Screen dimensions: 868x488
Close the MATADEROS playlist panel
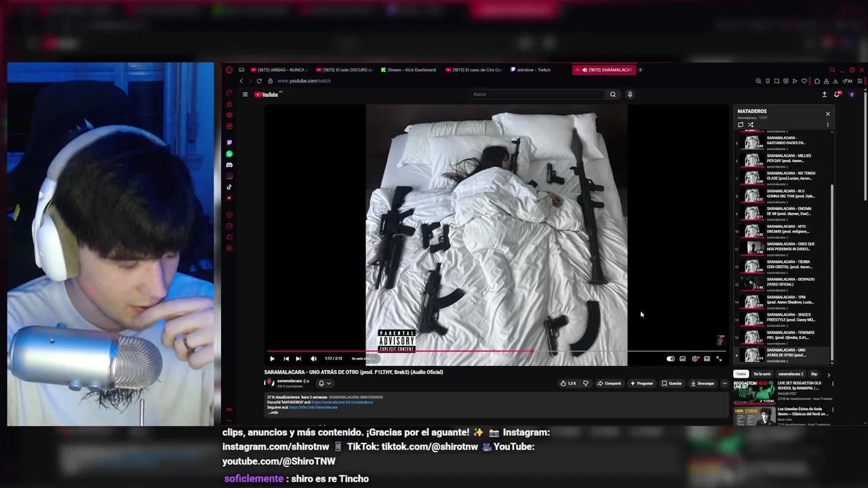coord(827,114)
